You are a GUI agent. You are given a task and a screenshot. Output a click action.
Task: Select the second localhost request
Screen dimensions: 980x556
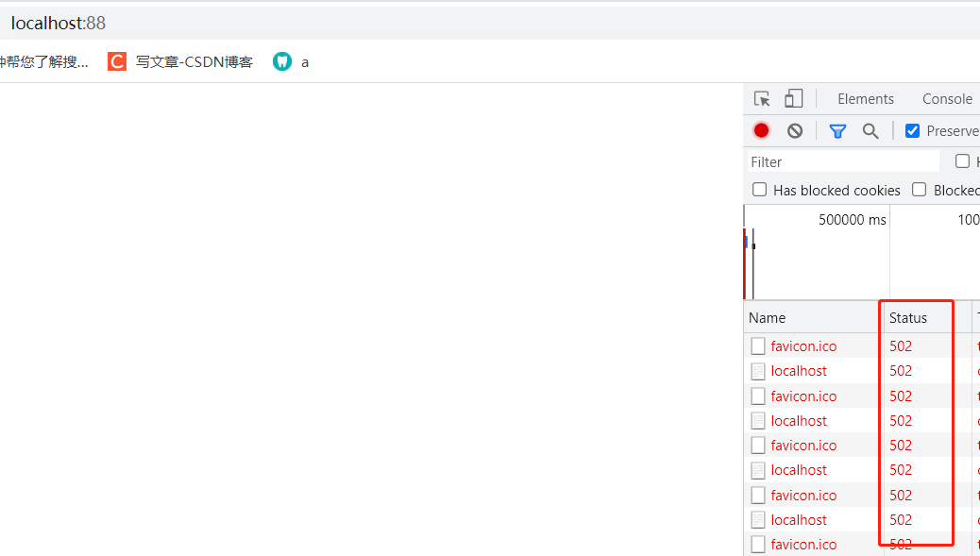coord(798,421)
